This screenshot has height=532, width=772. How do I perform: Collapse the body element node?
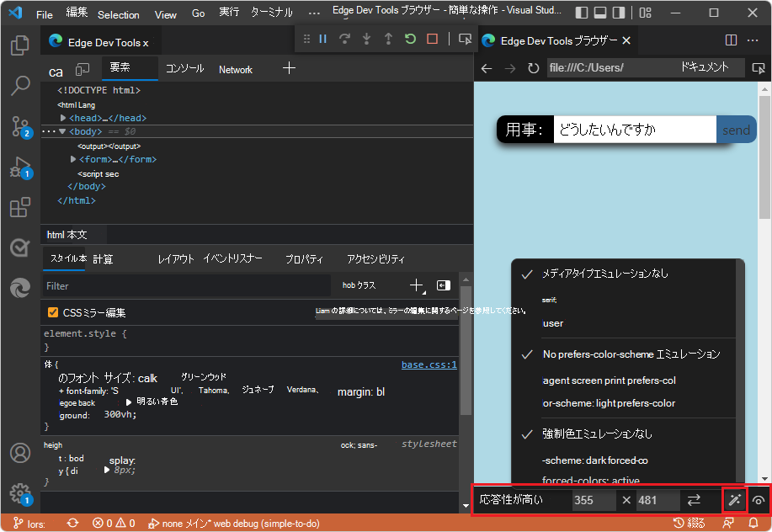[62, 131]
